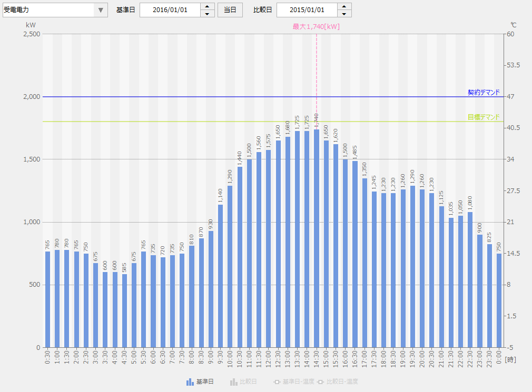This screenshot has height=392, width=532.
Task: Toggle the 比較日 bar series legend icon
Action: [x=234, y=381]
